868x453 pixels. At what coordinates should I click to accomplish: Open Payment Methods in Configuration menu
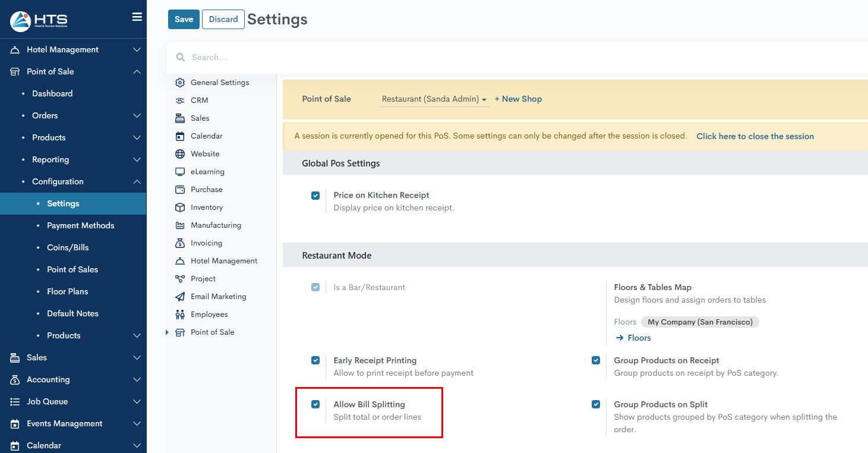(81, 225)
